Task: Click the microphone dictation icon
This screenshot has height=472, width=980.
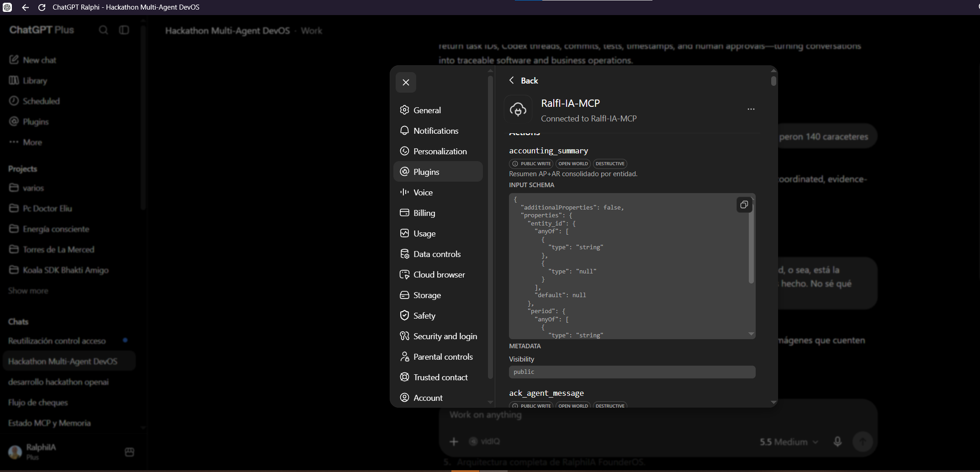Action: tap(837, 441)
